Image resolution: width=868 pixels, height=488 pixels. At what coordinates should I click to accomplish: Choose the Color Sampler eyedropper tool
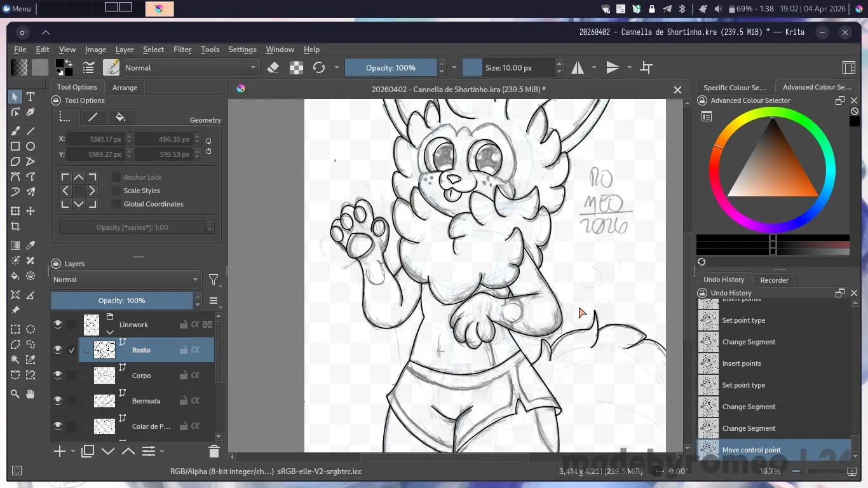click(30, 245)
